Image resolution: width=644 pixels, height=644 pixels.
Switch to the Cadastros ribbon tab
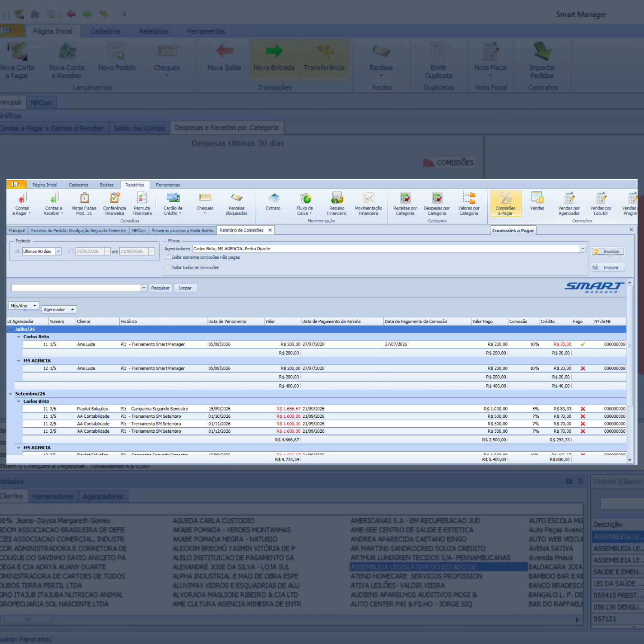(79, 185)
